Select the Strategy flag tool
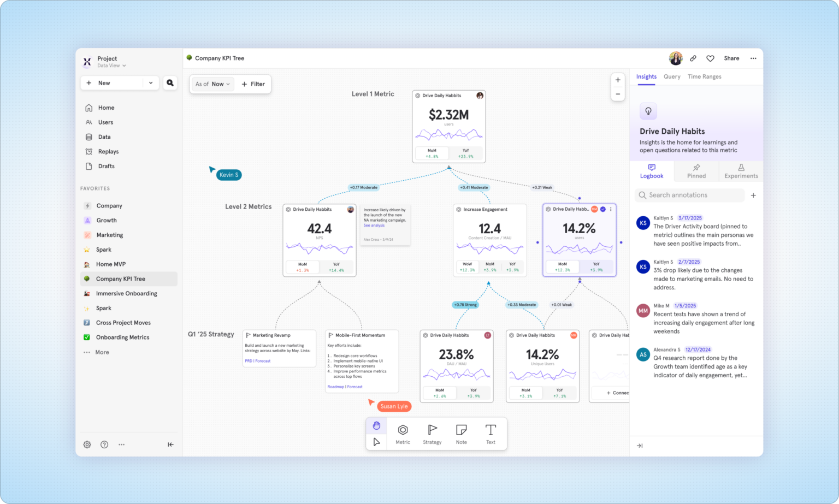Screen dimensions: 839x504 [x=432, y=433]
